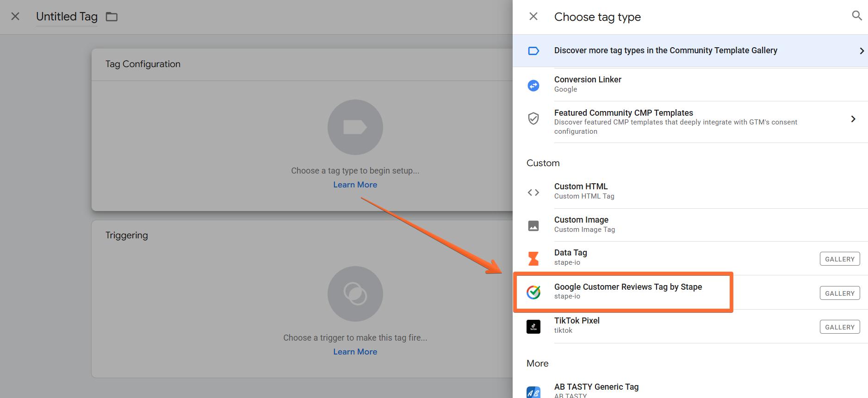Search tag types with magnifier icon
868x398 pixels.
pyautogui.click(x=857, y=16)
